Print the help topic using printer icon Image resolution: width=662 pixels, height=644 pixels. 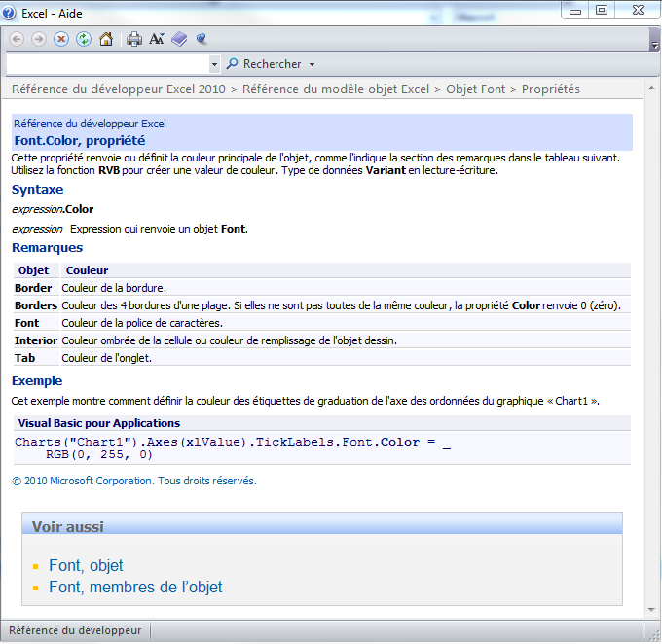[x=134, y=39]
